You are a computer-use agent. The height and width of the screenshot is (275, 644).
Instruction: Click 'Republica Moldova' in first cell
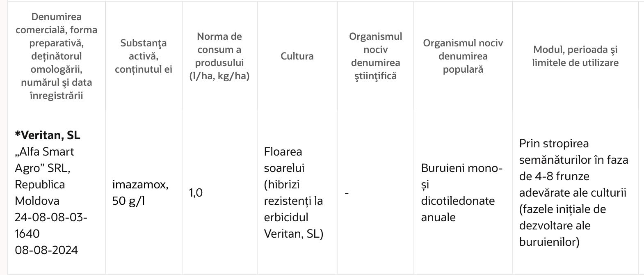[x=40, y=192]
